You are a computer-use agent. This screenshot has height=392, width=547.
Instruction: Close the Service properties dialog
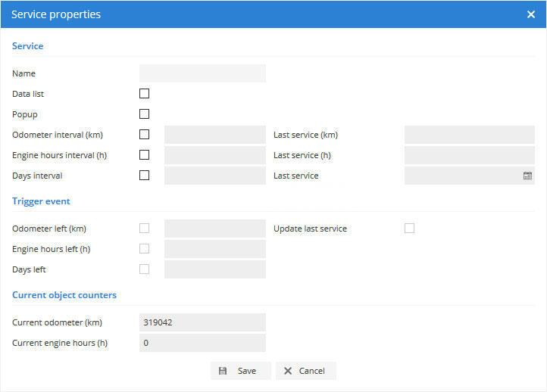pyautogui.click(x=531, y=14)
